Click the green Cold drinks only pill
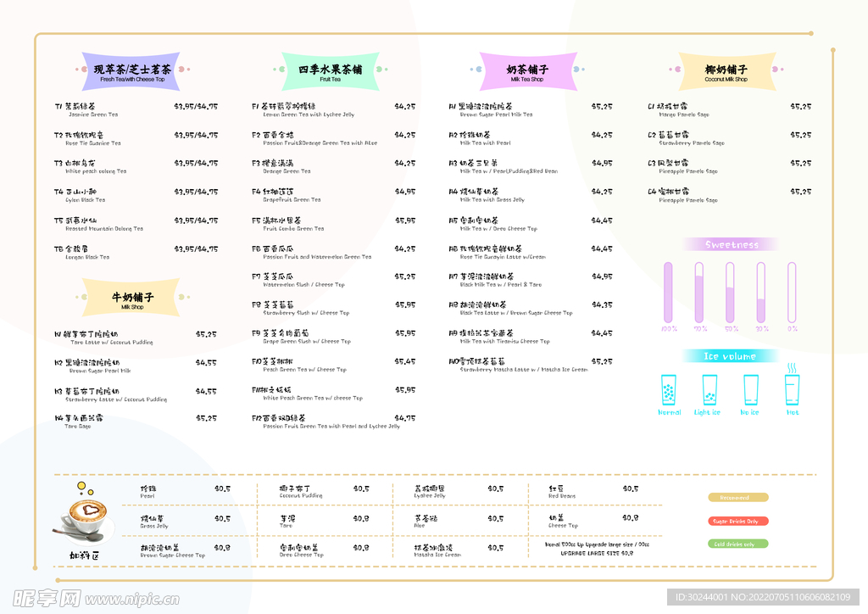This screenshot has width=868, height=614. 738,544
